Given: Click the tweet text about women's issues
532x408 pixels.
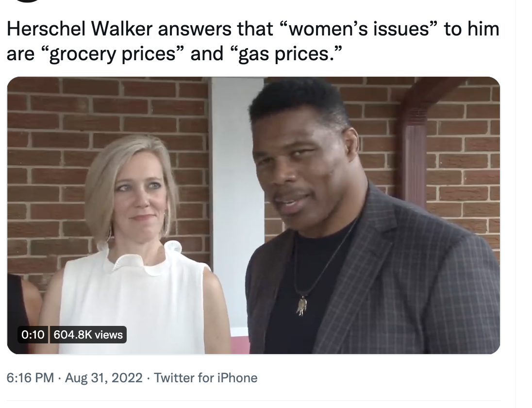Looking at the screenshot, I should point(253,41).
